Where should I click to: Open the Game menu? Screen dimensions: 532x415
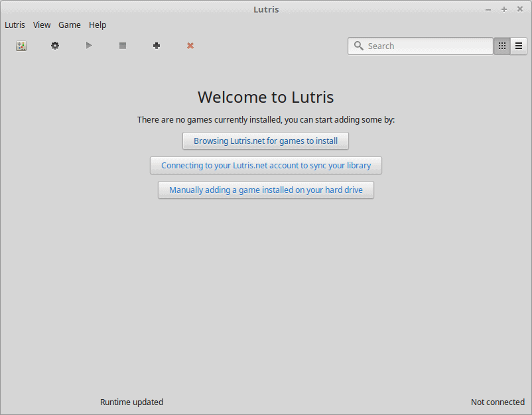[x=70, y=25]
